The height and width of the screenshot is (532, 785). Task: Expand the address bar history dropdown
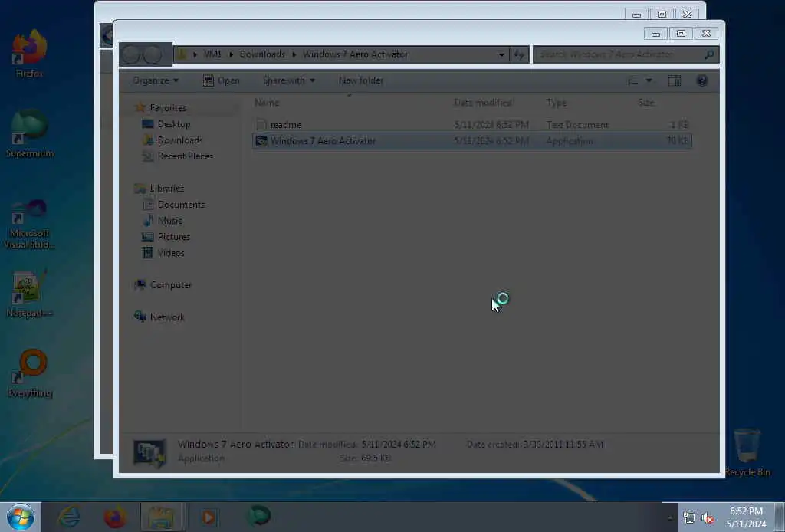pos(501,54)
